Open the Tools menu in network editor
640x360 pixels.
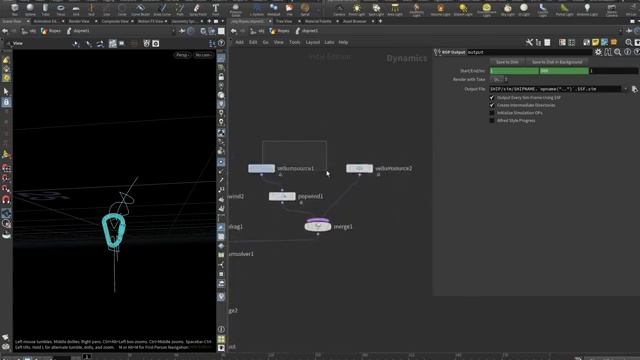(x=294, y=42)
